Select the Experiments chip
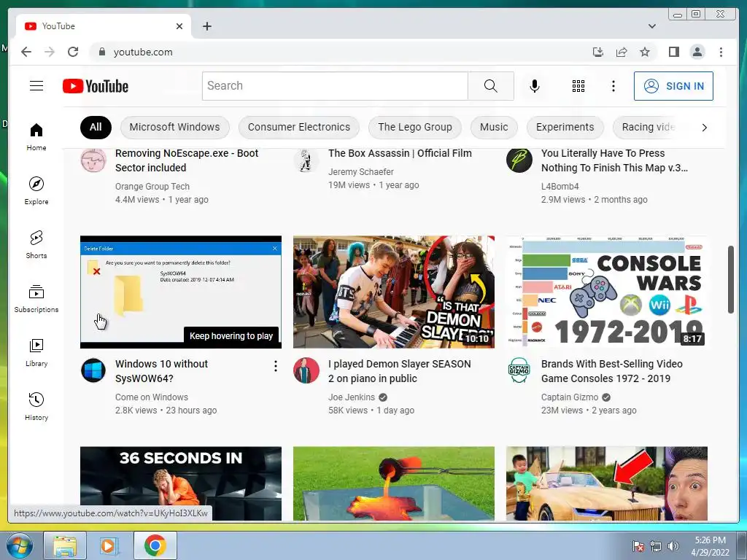Image resolution: width=747 pixels, height=560 pixels. (565, 127)
